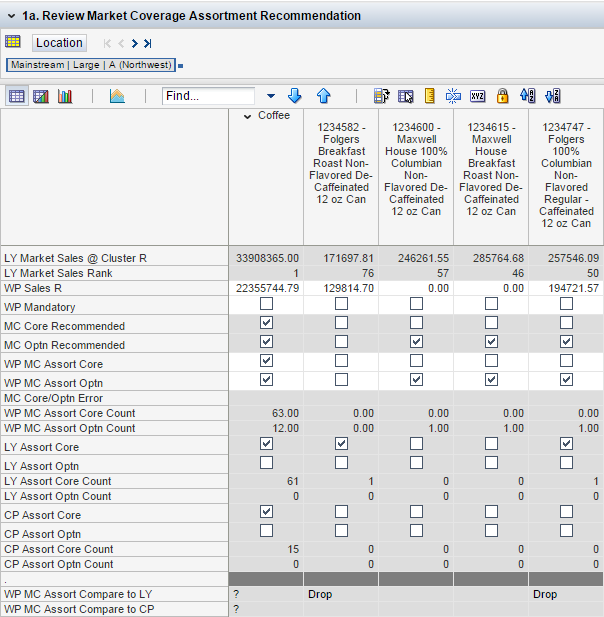The image size is (604, 617).
Task: Click the page layout grid icon beside Location
Action: [13, 42]
